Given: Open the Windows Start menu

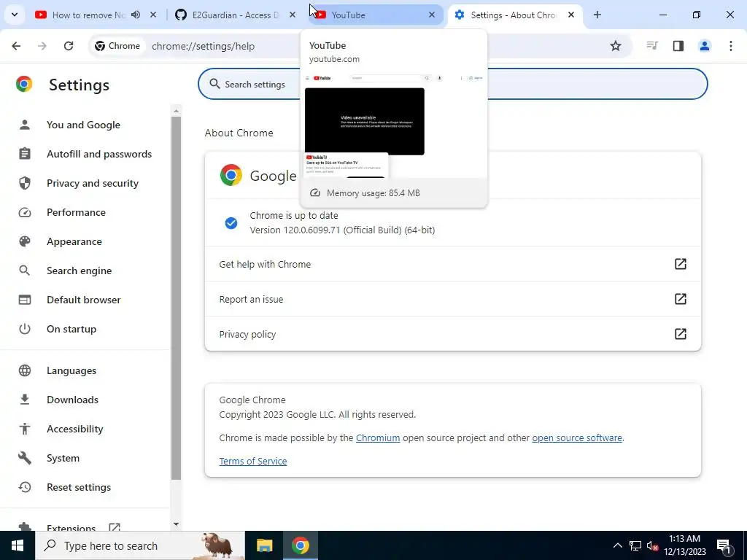Looking at the screenshot, I should point(18,545).
